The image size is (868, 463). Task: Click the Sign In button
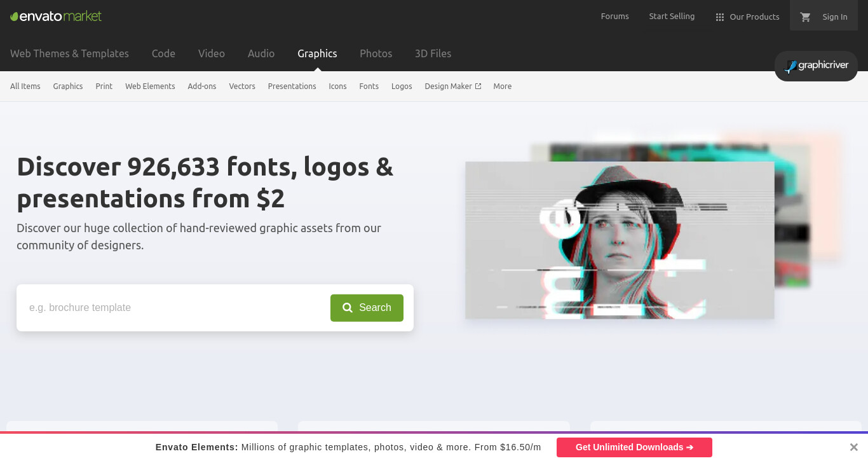coord(835,17)
